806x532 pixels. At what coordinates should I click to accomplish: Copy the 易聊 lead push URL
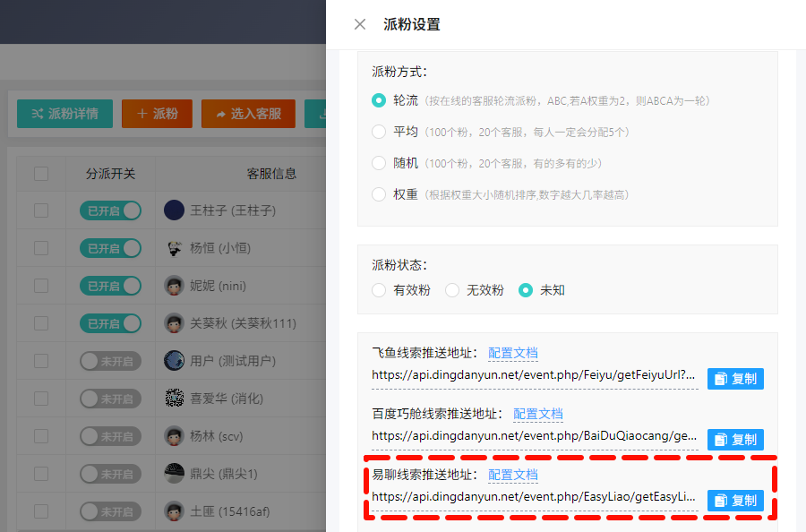click(x=735, y=501)
